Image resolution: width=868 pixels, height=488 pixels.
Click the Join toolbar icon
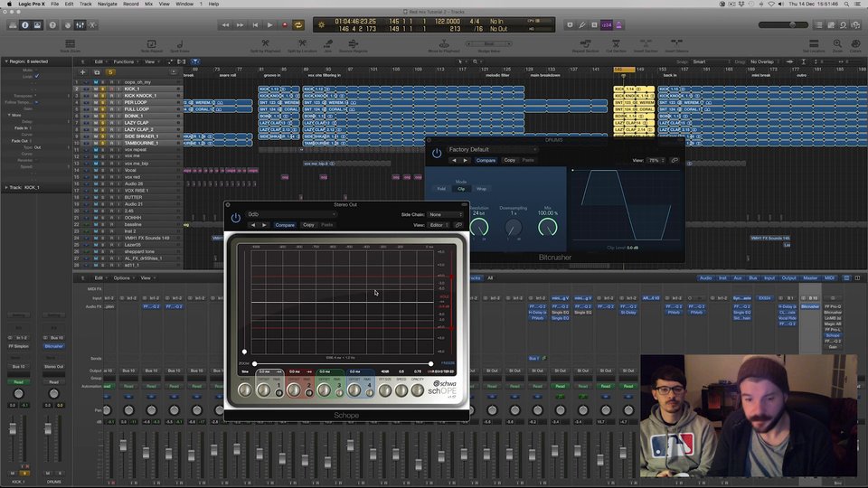(327, 45)
